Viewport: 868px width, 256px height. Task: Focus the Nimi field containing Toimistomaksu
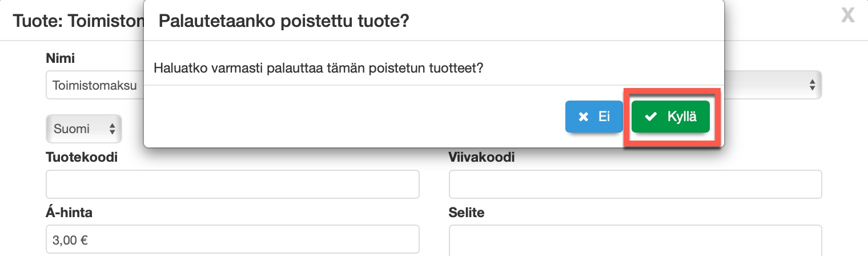94,86
